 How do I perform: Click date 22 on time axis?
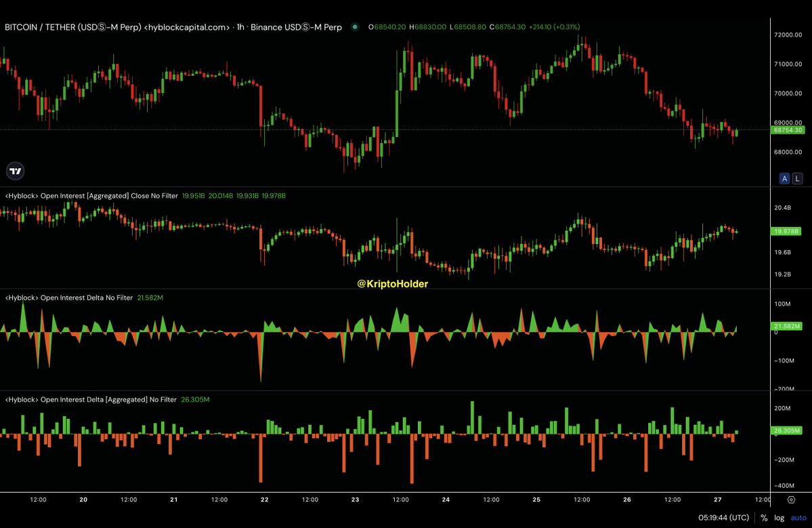coord(265,500)
